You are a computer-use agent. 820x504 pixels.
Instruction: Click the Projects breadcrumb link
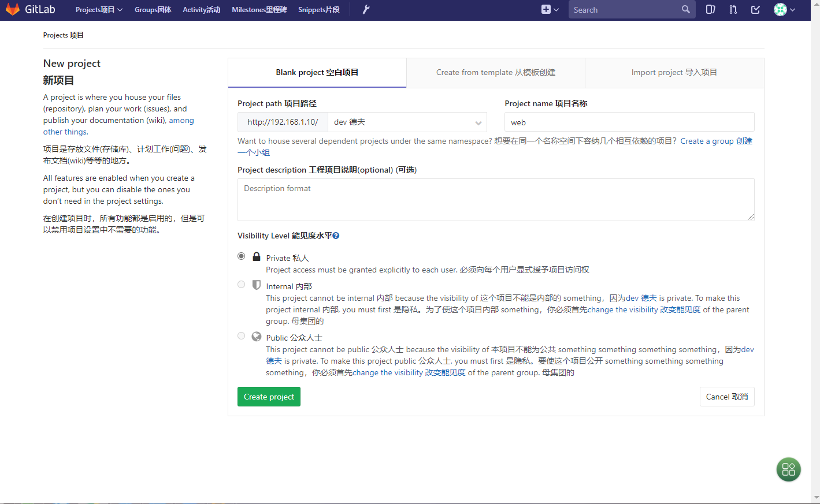click(x=64, y=35)
